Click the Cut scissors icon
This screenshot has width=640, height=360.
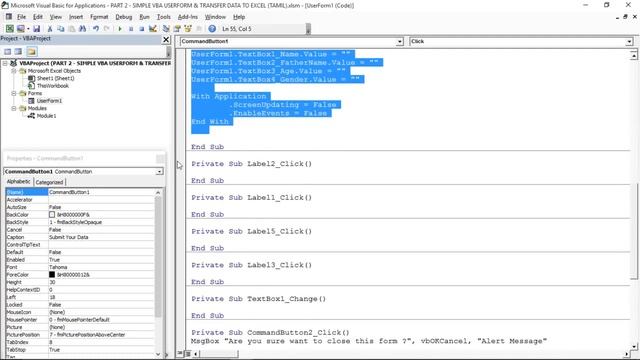coord(50,29)
